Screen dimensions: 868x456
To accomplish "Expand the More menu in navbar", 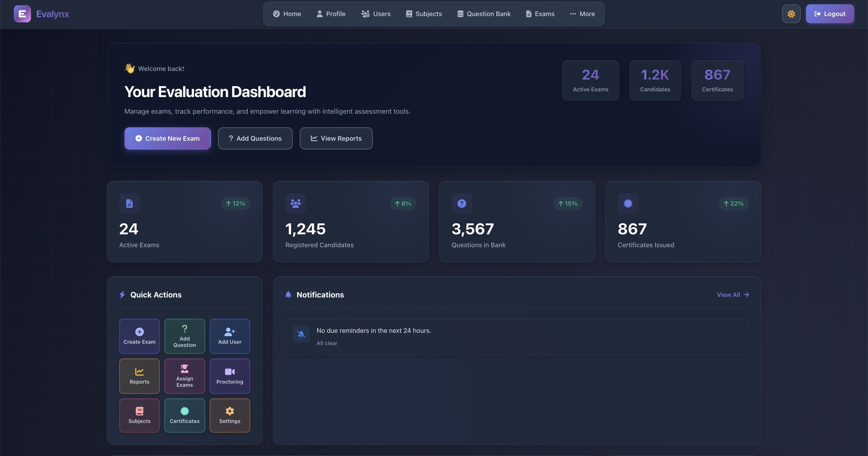I will pos(582,14).
